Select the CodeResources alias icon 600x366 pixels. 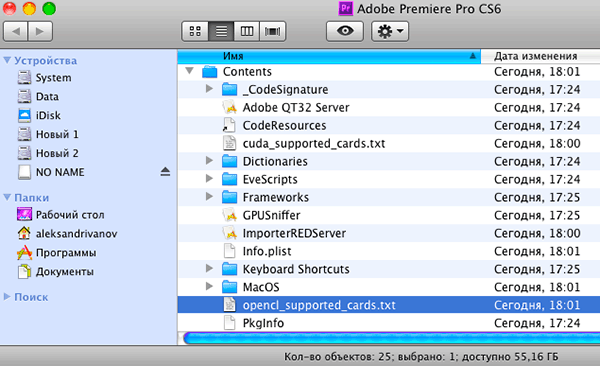229,125
